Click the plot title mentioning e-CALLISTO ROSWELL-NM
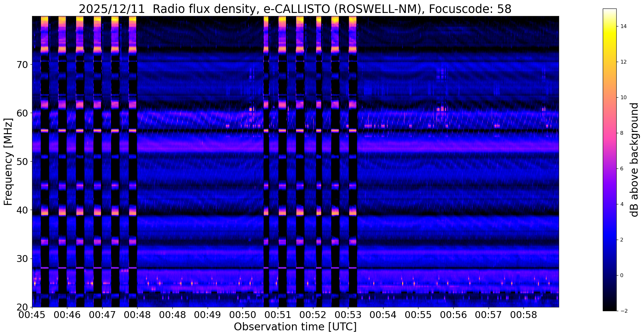Screen dimensions: 644x336 pyautogui.click(x=295, y=9)
